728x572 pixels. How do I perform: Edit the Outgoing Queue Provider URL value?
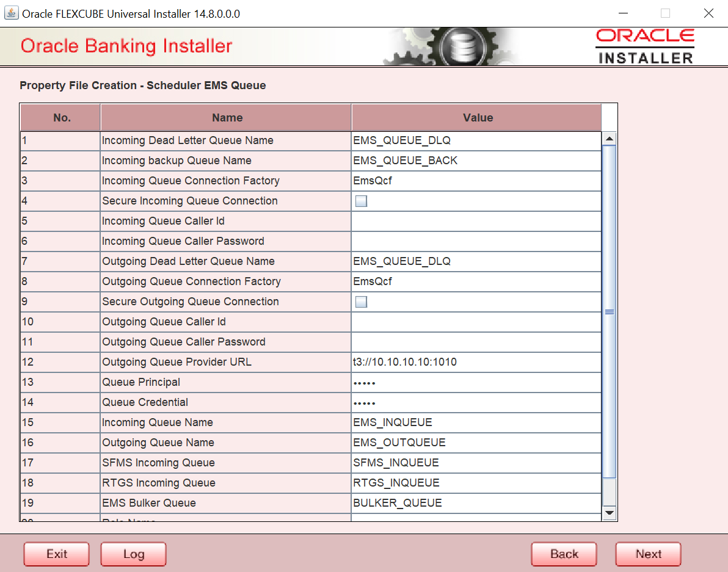pos(476,363)
